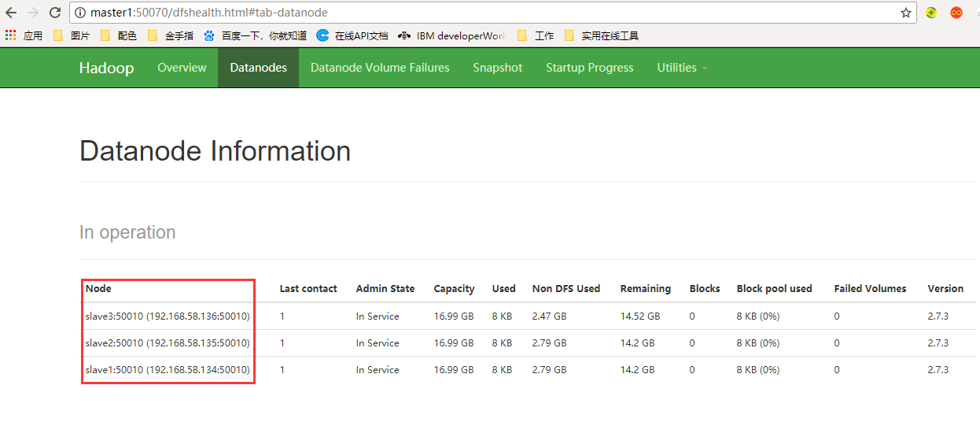This screenshot has height=422, width=980.
Task: Click the red infinity extension icon
Action: 956,13
